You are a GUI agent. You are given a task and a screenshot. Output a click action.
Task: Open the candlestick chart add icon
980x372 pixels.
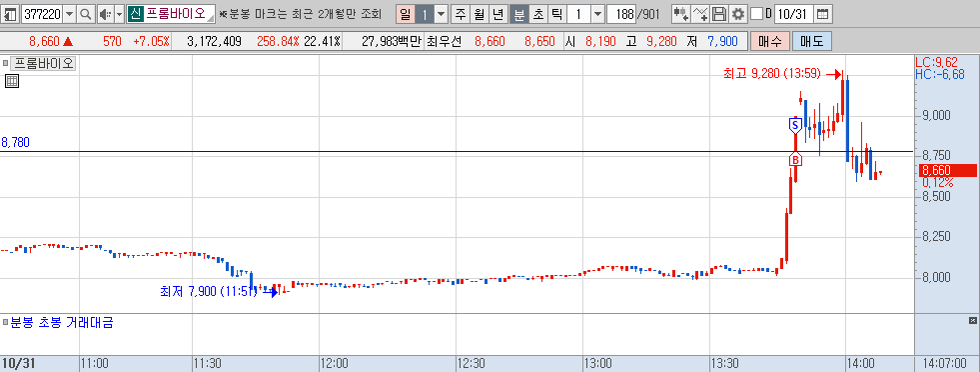[x=682, y=14]
